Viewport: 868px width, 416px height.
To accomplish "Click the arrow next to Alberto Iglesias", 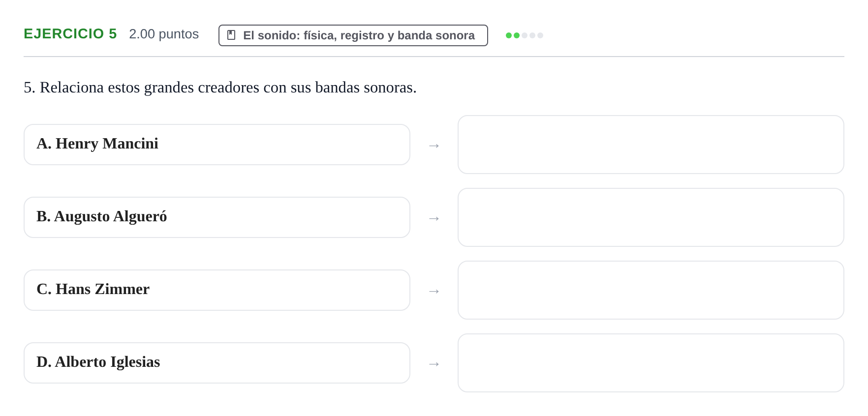I will (434, 364).
